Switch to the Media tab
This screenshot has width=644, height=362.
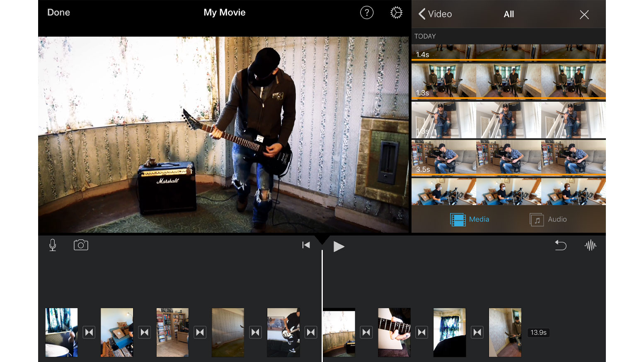tap(470, 220)
